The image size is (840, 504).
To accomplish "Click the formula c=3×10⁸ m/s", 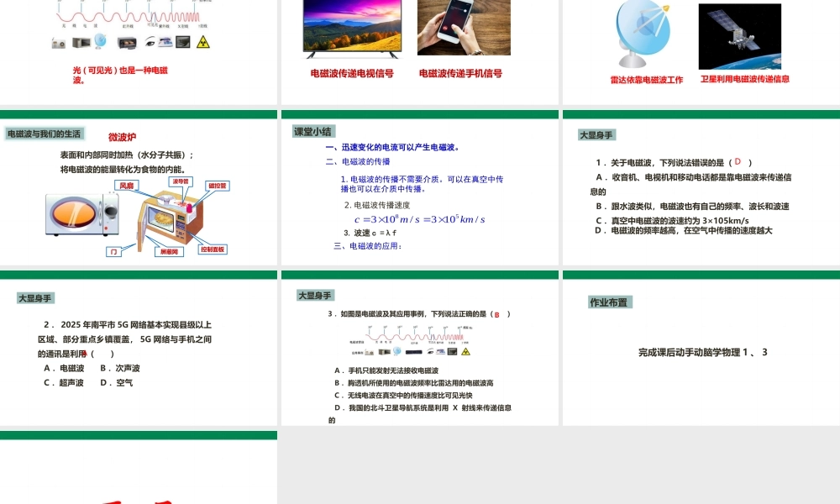I will click(419, 219).
